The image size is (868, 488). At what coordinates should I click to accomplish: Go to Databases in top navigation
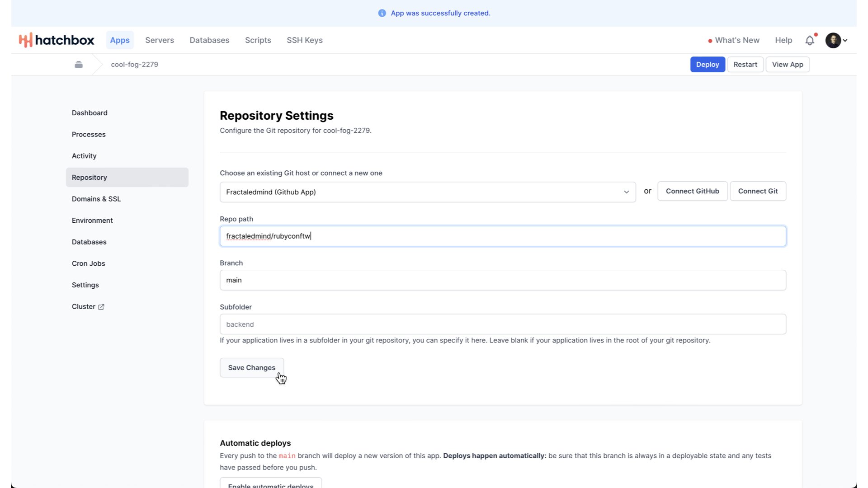[209, 40]
